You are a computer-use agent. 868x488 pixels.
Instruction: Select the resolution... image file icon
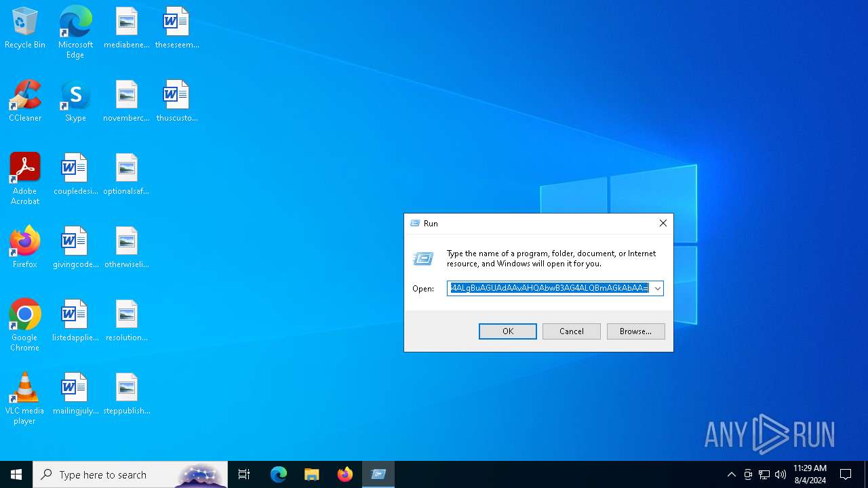click(x=127, y=321)
